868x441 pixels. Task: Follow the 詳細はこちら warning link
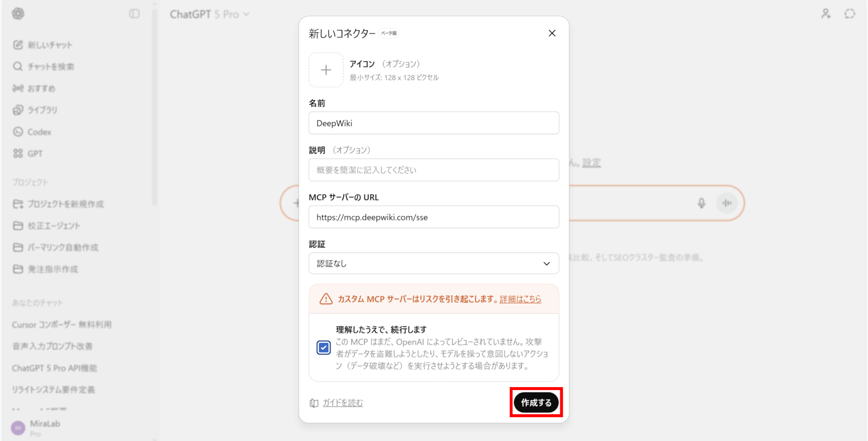pyautogui.click(x=520, y=299)
